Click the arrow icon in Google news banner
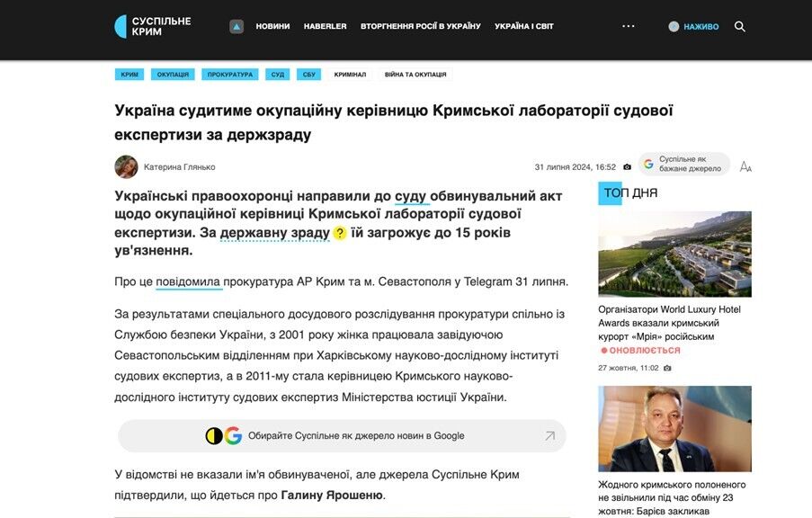This screenshot has height=518, width=812. pyautogui.click(x=550, y=435)
